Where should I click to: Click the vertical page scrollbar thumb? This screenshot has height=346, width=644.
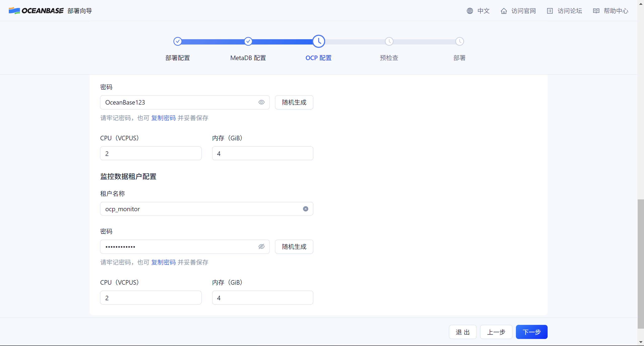pyautogui.click(x=640, y=264)
